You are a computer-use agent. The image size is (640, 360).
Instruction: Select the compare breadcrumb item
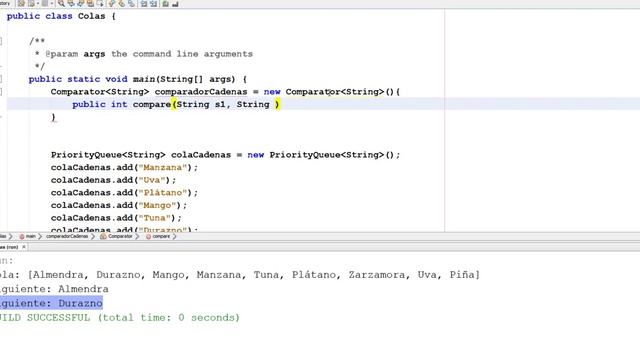(x=158, y=236)
